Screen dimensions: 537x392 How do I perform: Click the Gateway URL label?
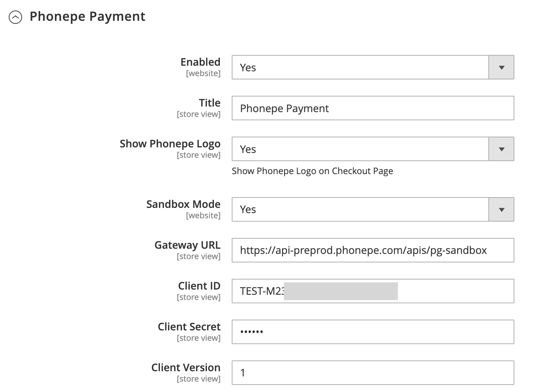pos(188,245)
